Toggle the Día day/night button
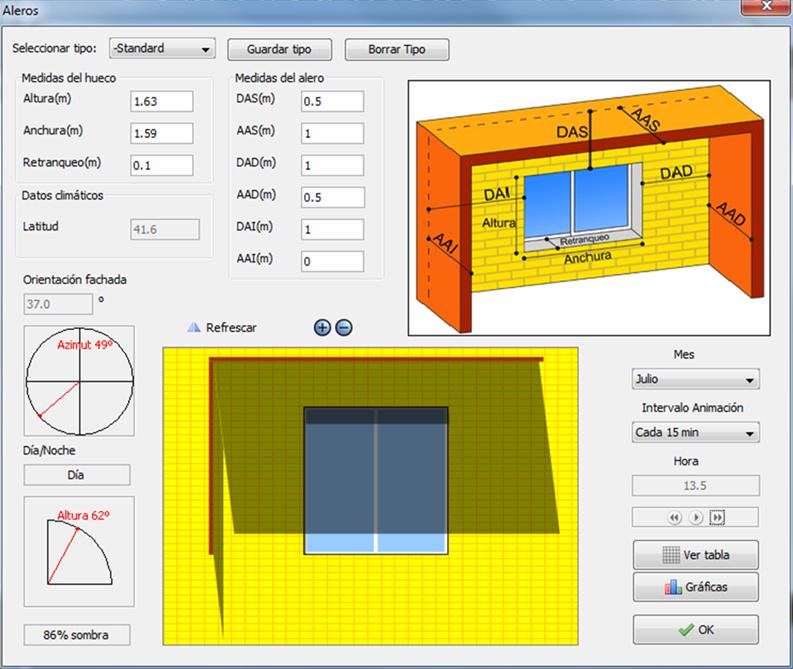 [77, 475]
